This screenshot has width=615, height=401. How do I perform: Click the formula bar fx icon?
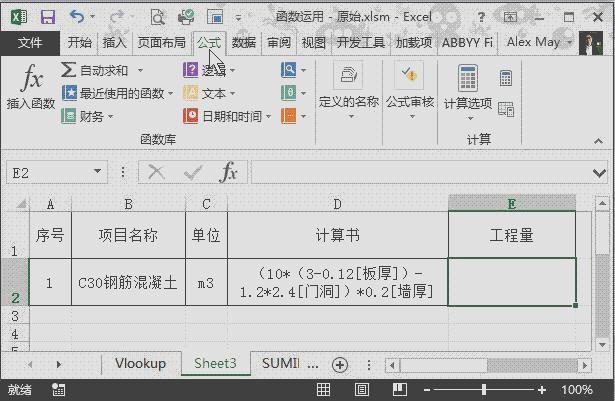[229, 172]
